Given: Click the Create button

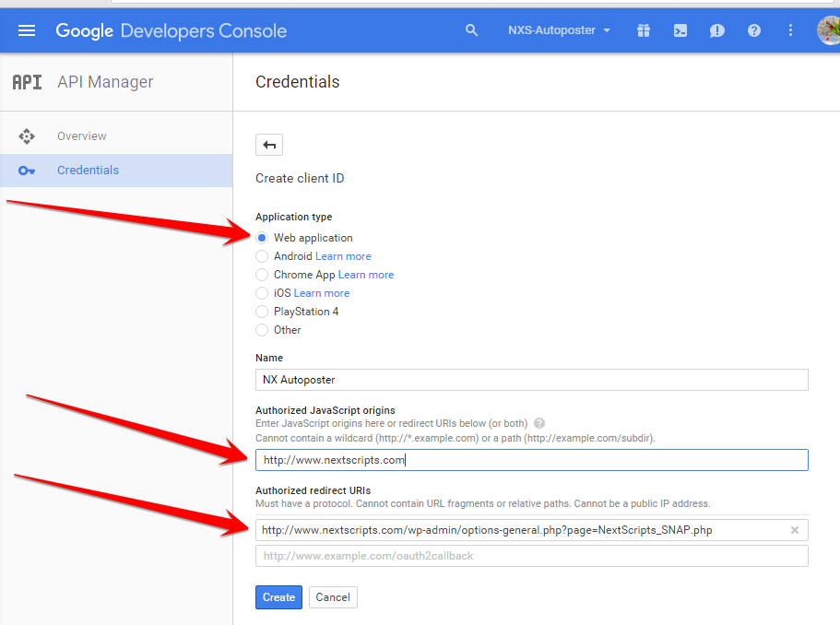Looking at the screenshot, I should (x=278, y=597).
